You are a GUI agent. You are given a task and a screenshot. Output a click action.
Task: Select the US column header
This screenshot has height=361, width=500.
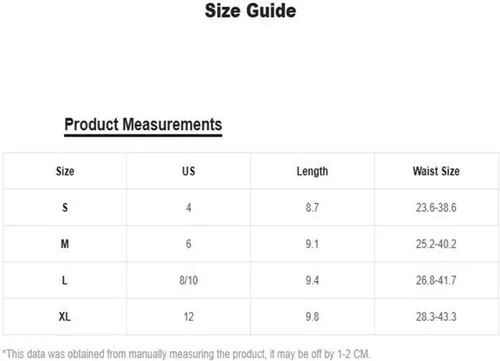(189, 171)
